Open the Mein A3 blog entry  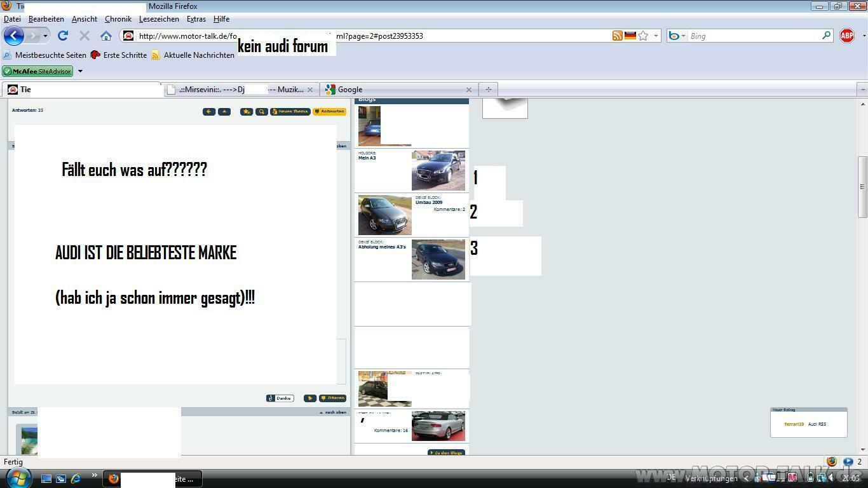(x=367, y=158)
